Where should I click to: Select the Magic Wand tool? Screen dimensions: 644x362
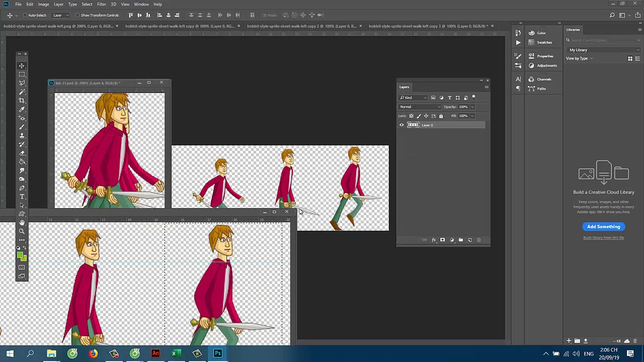click(x=22, y=92)
